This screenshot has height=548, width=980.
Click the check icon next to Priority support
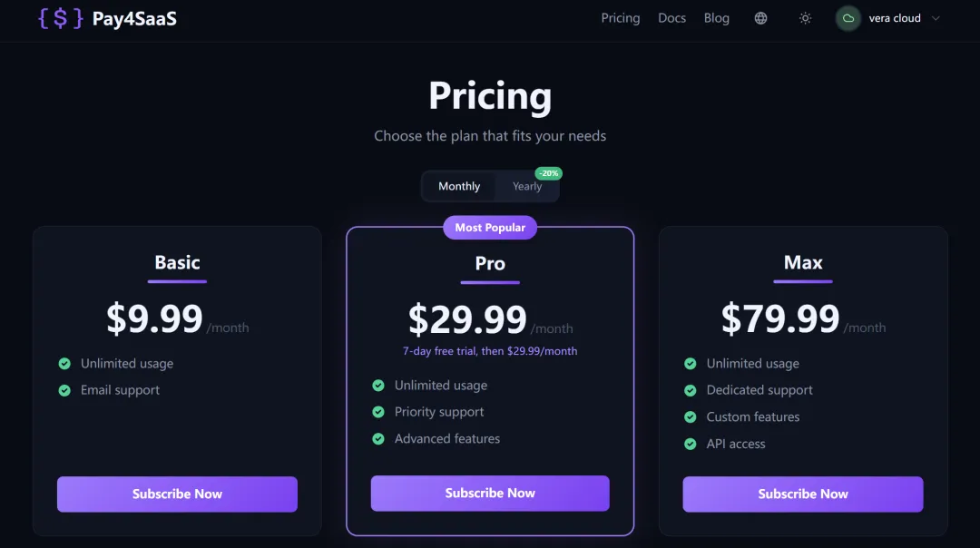click(378, 412)
